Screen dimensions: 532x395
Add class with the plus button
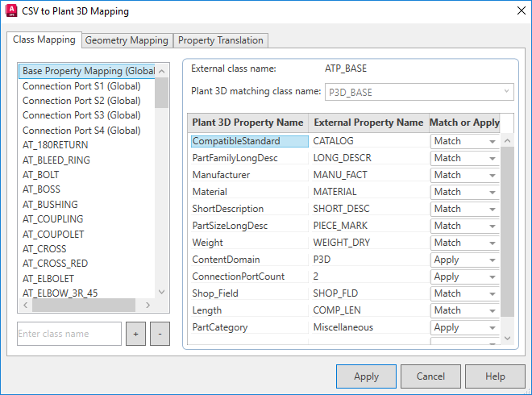[135, 334]
